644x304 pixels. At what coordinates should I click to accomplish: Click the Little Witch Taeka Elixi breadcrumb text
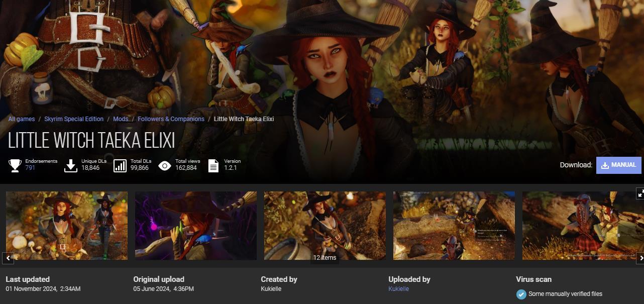click(x=244, y=119)
